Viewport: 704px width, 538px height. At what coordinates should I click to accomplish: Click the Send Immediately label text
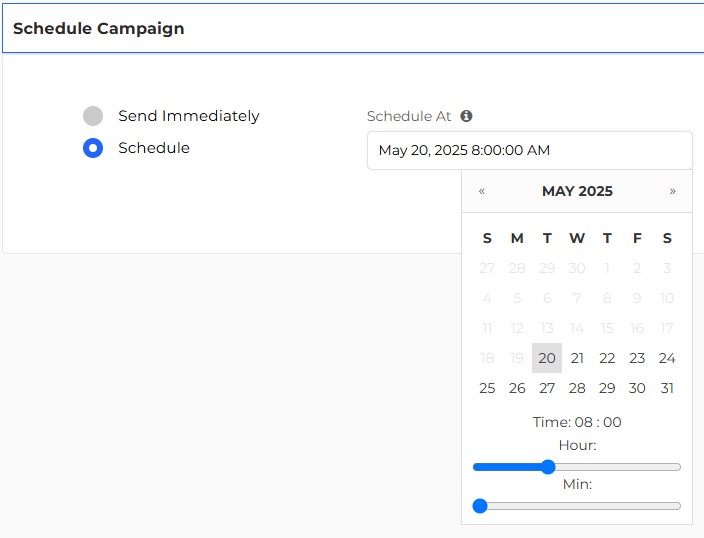click(189, 116)
